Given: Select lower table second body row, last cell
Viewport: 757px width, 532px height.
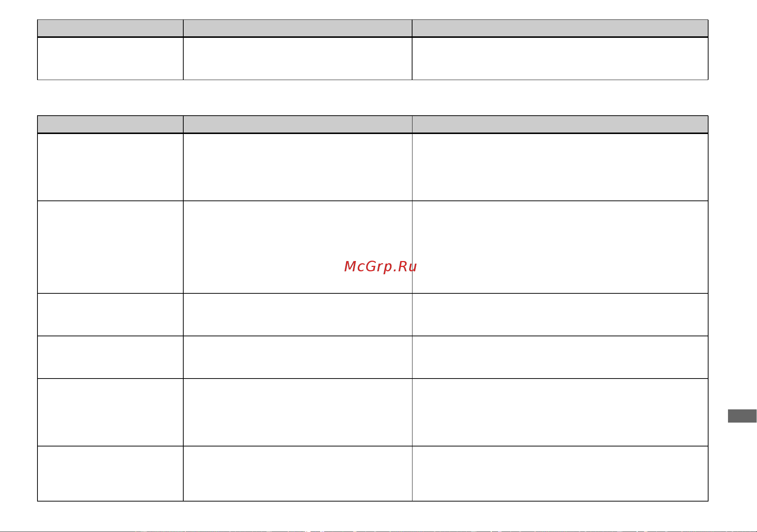Looking at the screenshot, I should point(560,247).
